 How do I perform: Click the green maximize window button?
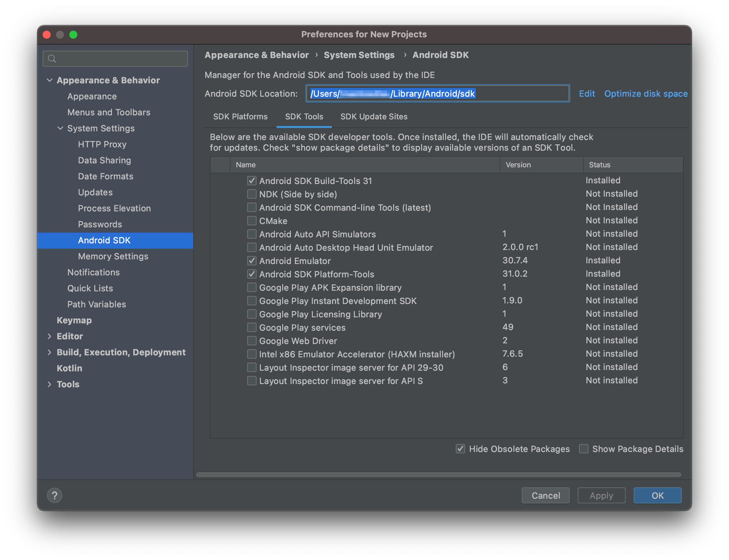click(73, 35)
